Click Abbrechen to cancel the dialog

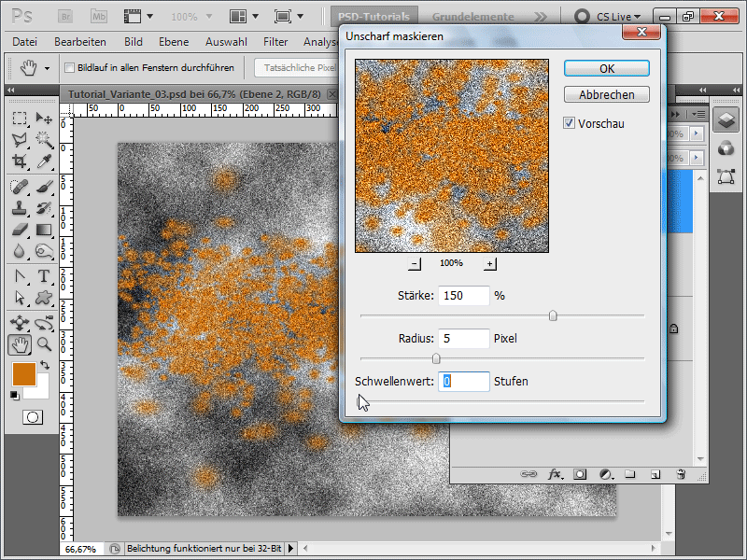coord(606,95)
